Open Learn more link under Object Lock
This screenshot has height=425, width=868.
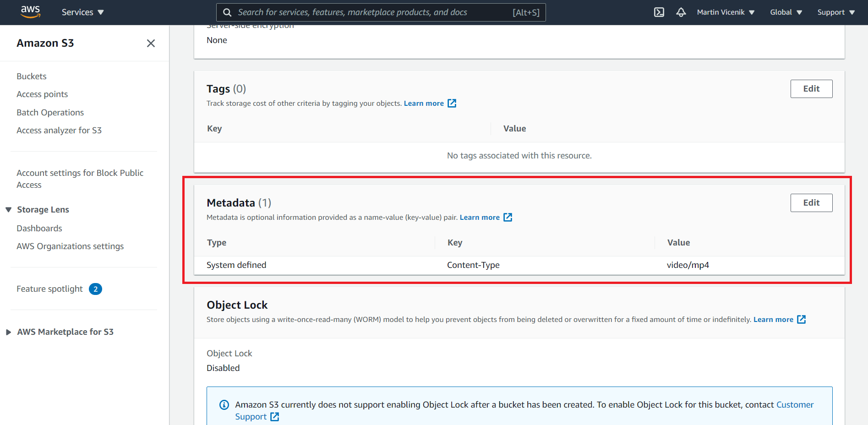(773, 320)
